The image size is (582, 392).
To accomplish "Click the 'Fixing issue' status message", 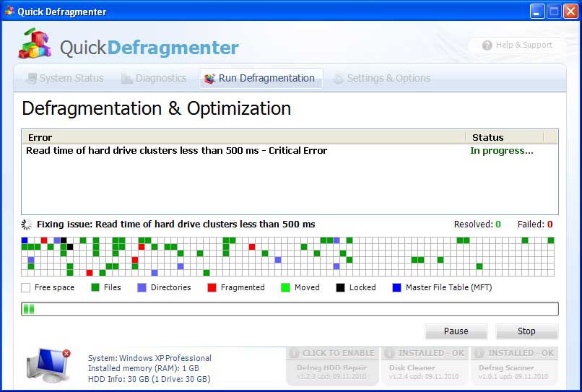I will pyautogui.click(x=175, y=225).
